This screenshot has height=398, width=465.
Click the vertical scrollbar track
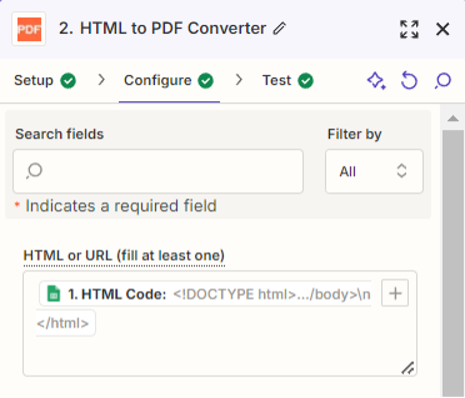click(453, 263)
